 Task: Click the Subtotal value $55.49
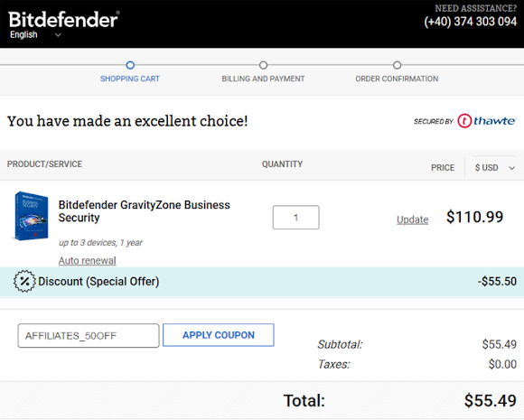[x=500, y=344]
